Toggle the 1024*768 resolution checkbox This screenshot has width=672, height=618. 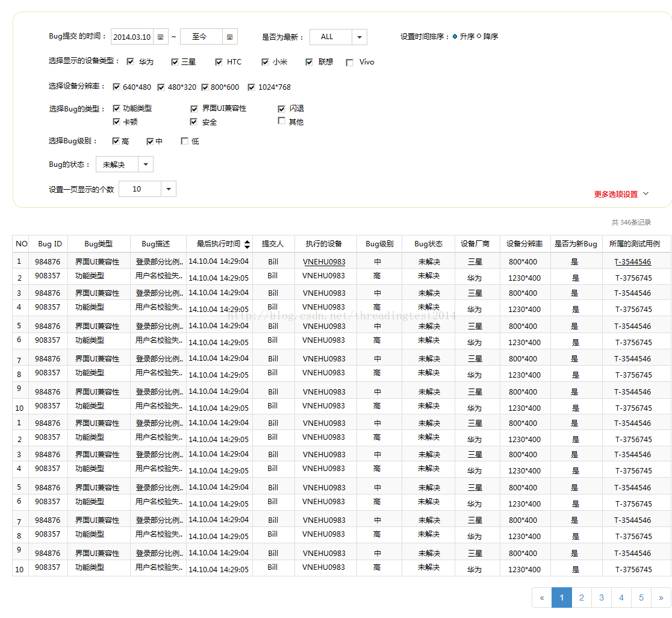click(x=251, y=87)
